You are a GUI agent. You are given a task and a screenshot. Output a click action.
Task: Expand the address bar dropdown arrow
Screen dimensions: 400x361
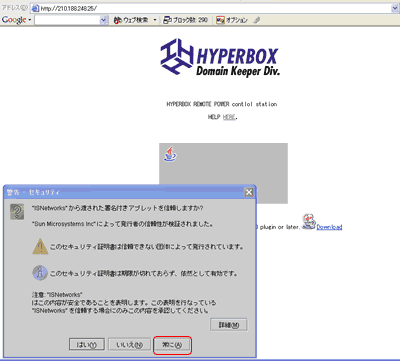click(x=395, y=9)
